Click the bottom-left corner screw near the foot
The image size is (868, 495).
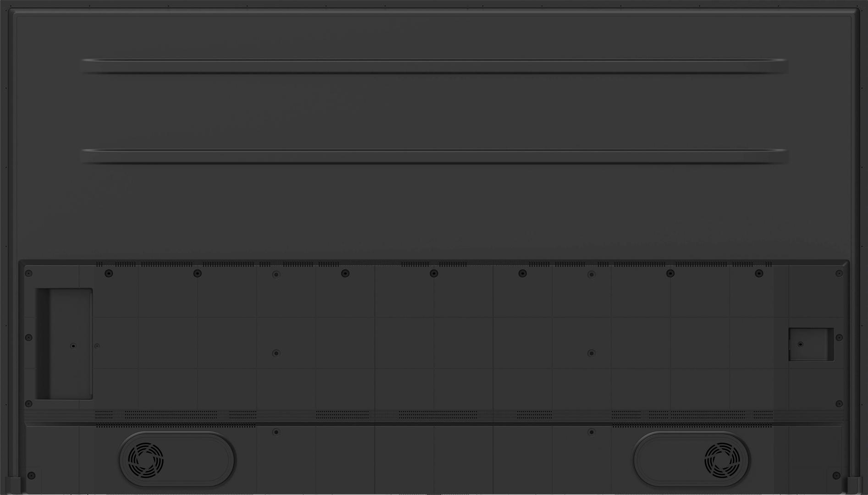pyautogui.click(x=31, y=475)
